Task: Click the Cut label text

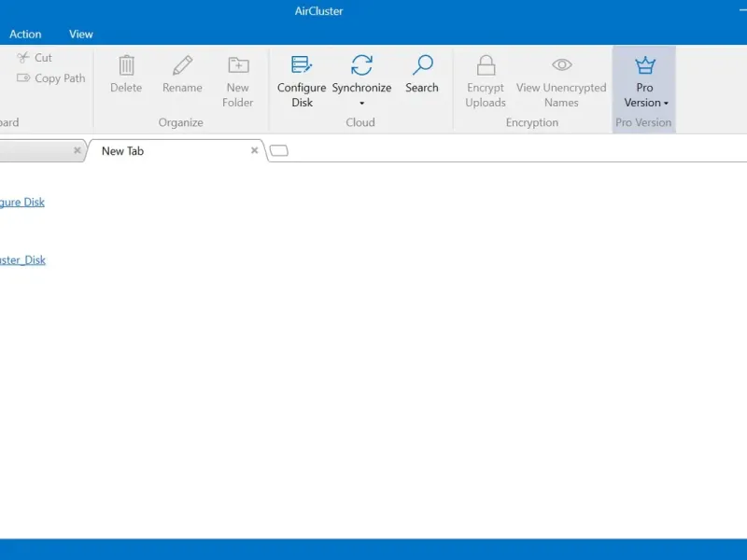Action: tap(43, 58)
